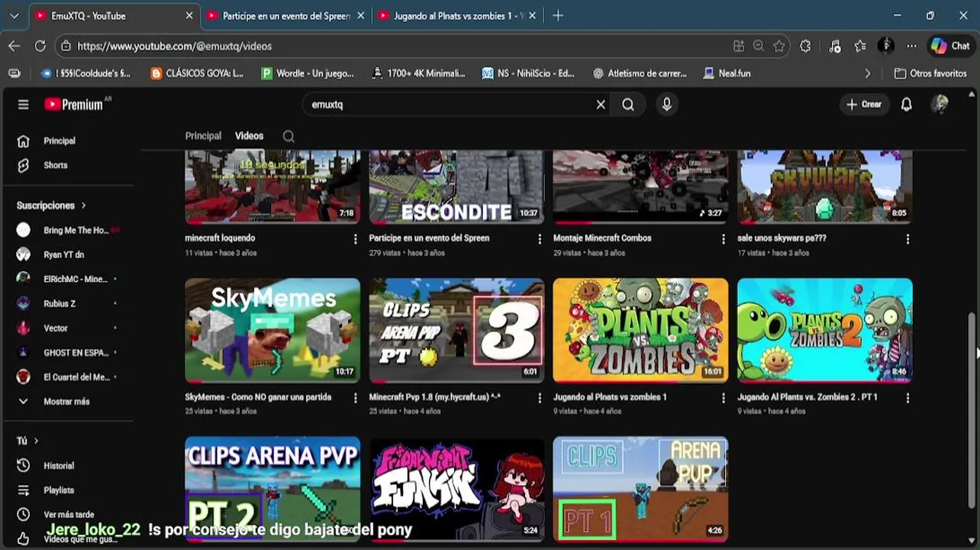Clear the emuxtq search text
Viewport: 980px width, 550px height.
tap(601, 105)
